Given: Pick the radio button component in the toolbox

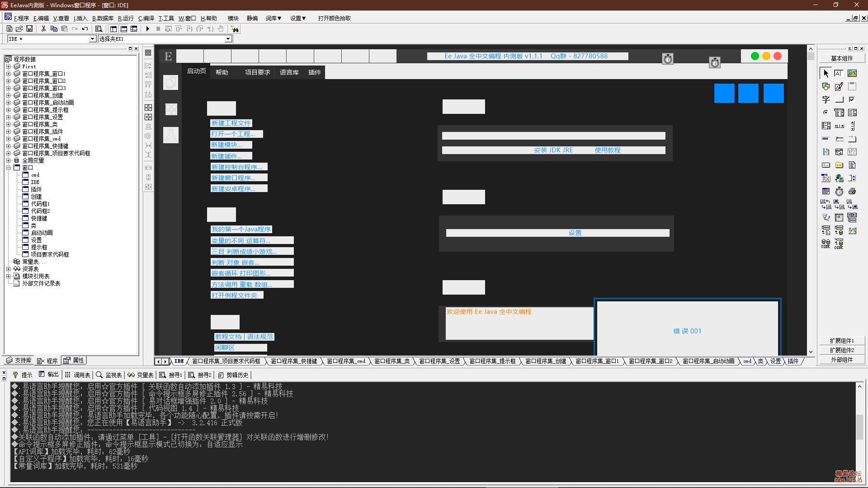Looking at the screenshot, I should [x=826, y=113].
